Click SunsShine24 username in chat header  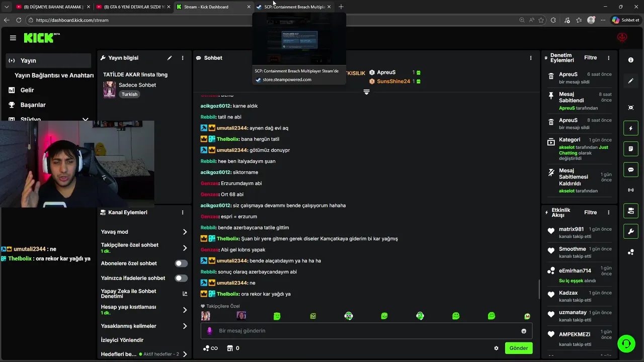pyautogui.click(x=393, y=81)
